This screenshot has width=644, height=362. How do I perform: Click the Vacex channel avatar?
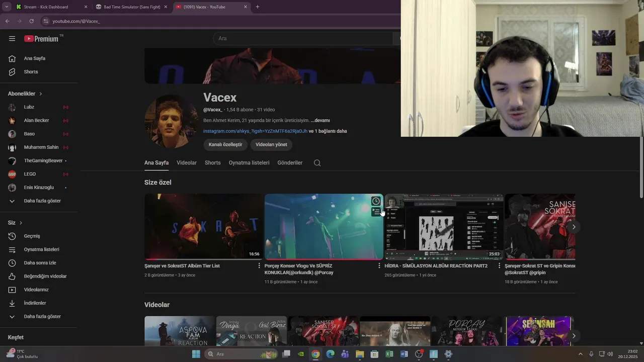pos(171,121)
